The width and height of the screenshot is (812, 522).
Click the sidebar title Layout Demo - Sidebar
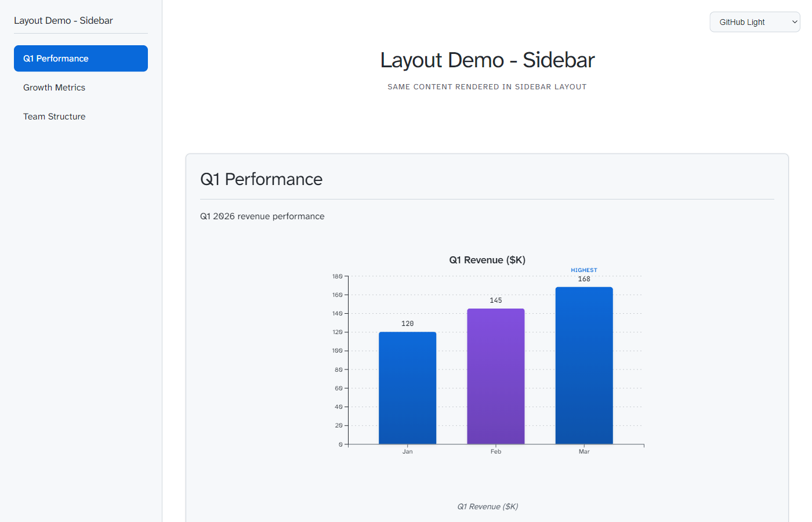pyautogui.click(x=63, y=20)
